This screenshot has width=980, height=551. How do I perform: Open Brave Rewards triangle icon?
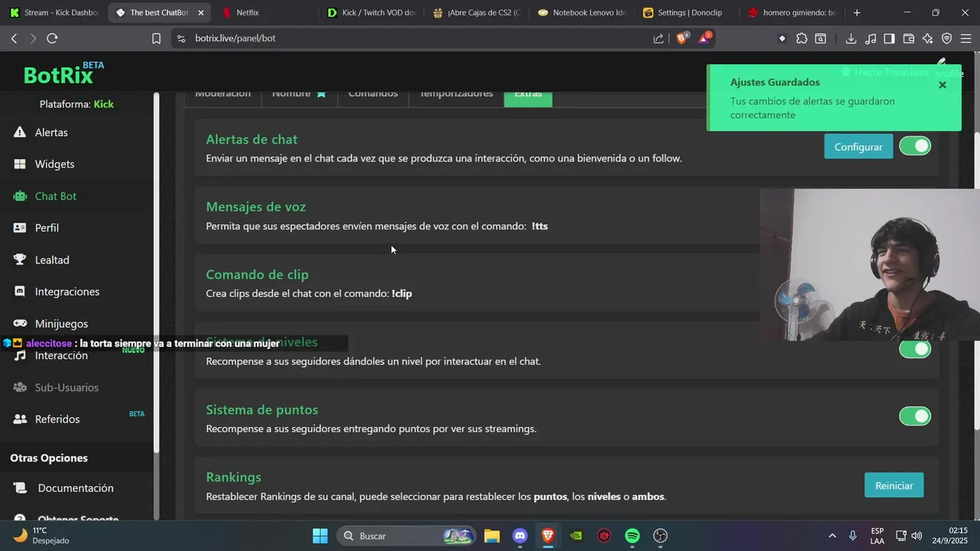[704, 37]
